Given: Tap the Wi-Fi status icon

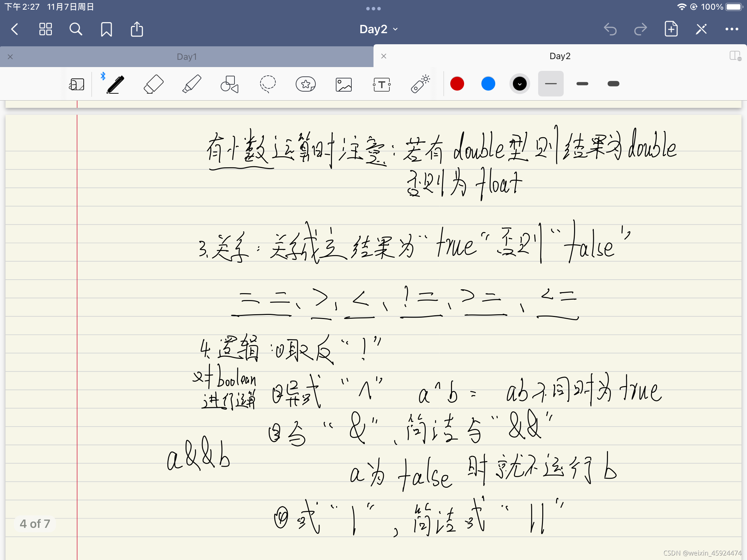Looking at the screenshot, I should click(682, 7).
